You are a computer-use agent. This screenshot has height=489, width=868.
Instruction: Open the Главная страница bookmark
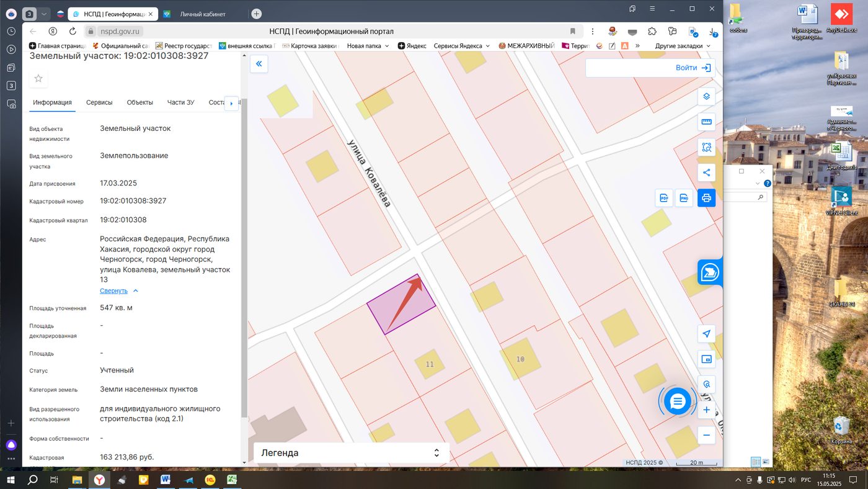tap(58, 45)
